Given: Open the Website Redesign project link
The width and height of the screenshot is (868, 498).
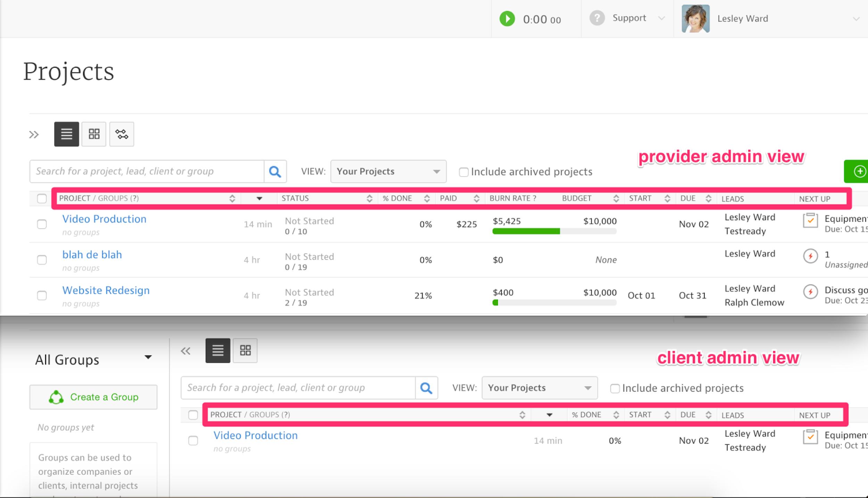Looking at the screenshot, I should tap(106, 290).
